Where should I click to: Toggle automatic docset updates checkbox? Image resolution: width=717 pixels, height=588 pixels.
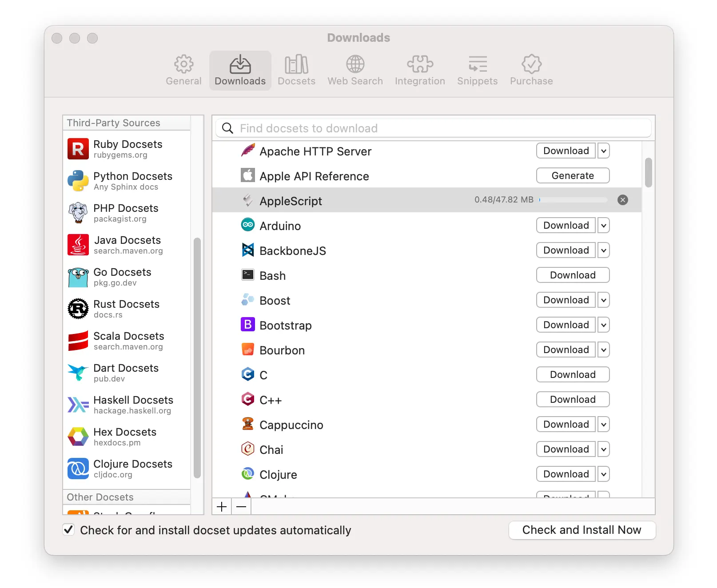click(68, 530)
